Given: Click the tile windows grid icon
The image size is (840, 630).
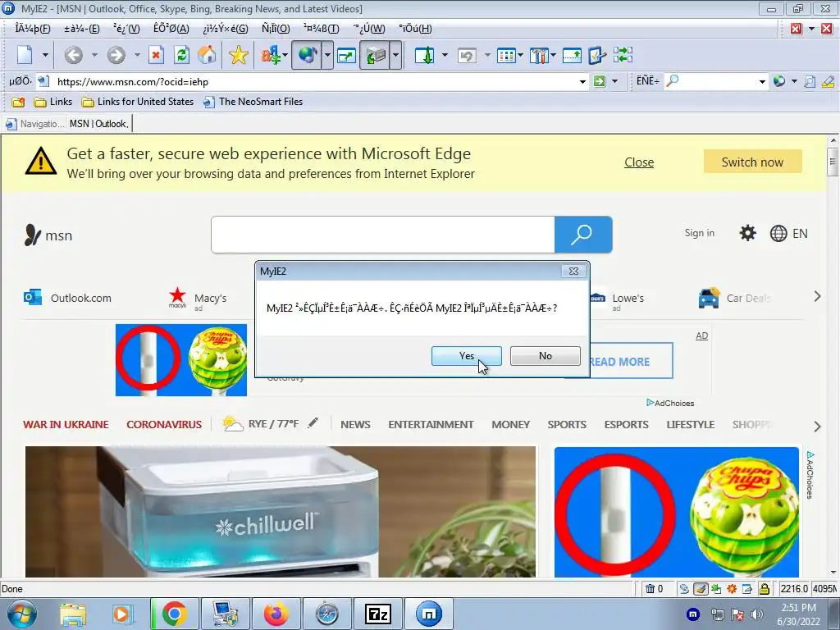Looking at the screenshot, I should [506, 55].
